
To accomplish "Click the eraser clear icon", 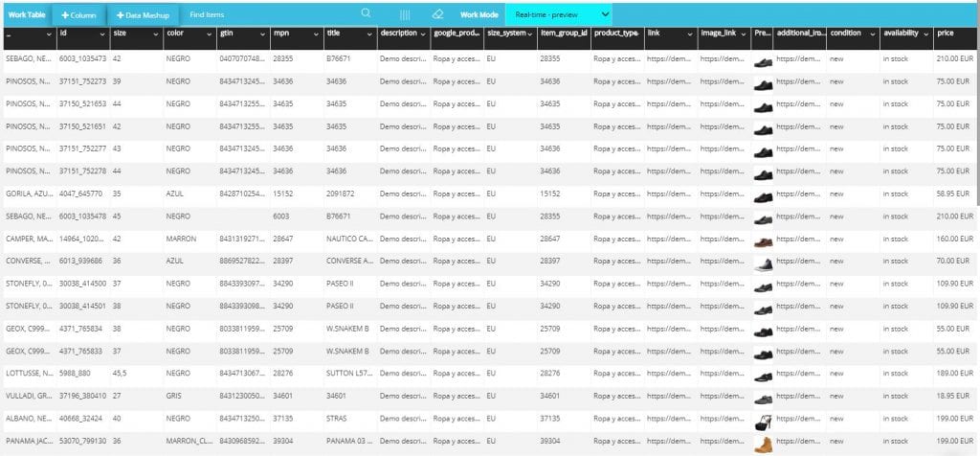I will pos(438,14).
